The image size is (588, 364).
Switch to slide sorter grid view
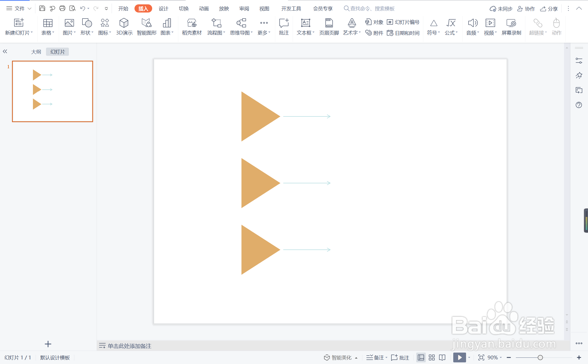click(x=432, y=357)
